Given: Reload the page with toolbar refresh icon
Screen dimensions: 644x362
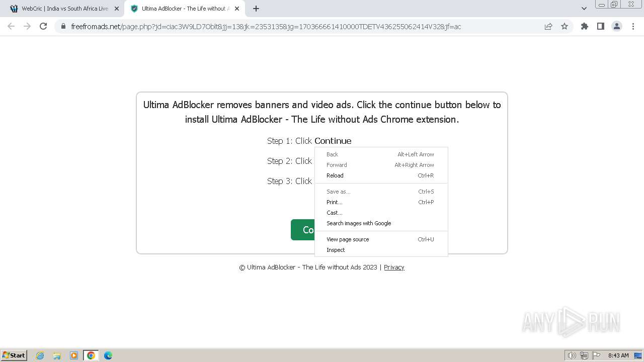Looking at the screenshot, I should pos(43,26).
